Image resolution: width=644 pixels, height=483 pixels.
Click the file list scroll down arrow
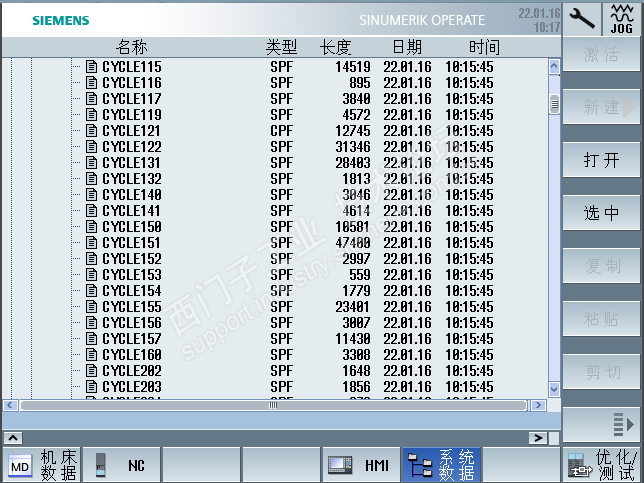[554, 389]
